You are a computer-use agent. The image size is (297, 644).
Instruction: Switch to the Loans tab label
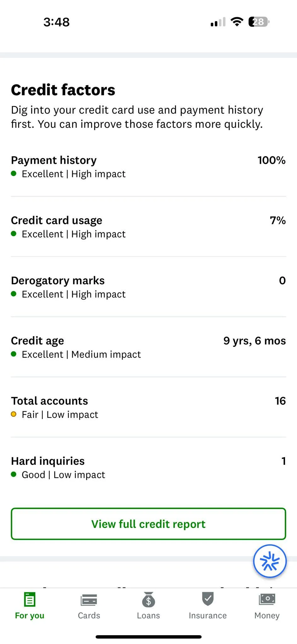click(148, 615)
